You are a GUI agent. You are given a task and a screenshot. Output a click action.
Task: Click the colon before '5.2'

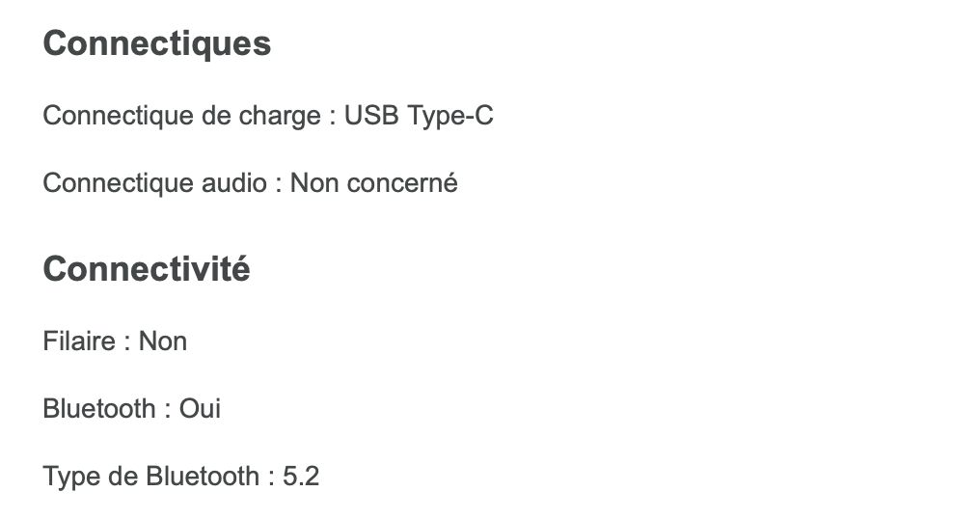(271, 478)
